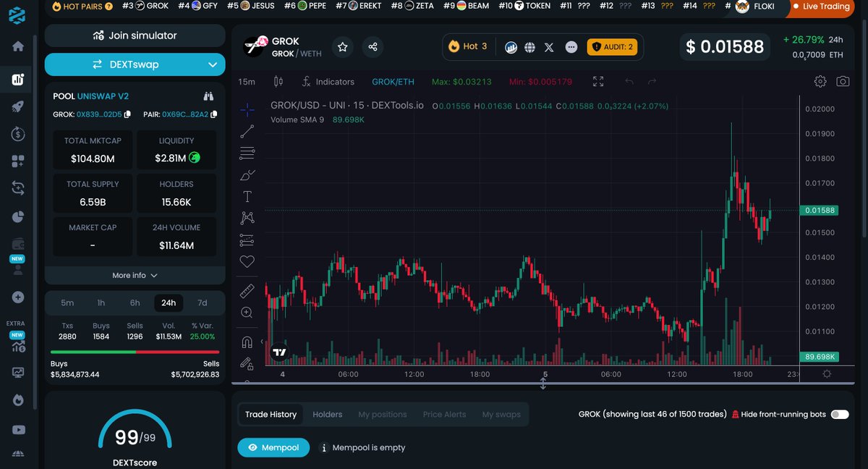The image size is (868, 469).
Task: Open the GROK website globe icon
Action: click(530, 47)
